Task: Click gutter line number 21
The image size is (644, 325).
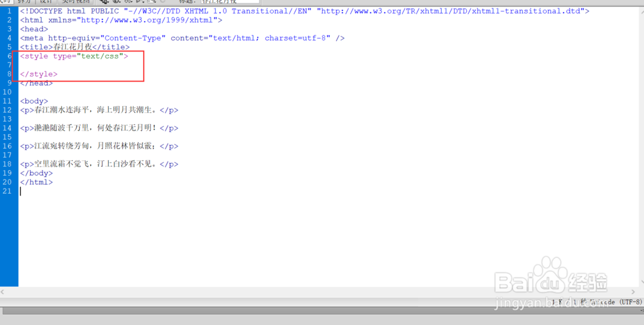Action: click(7, 192)
